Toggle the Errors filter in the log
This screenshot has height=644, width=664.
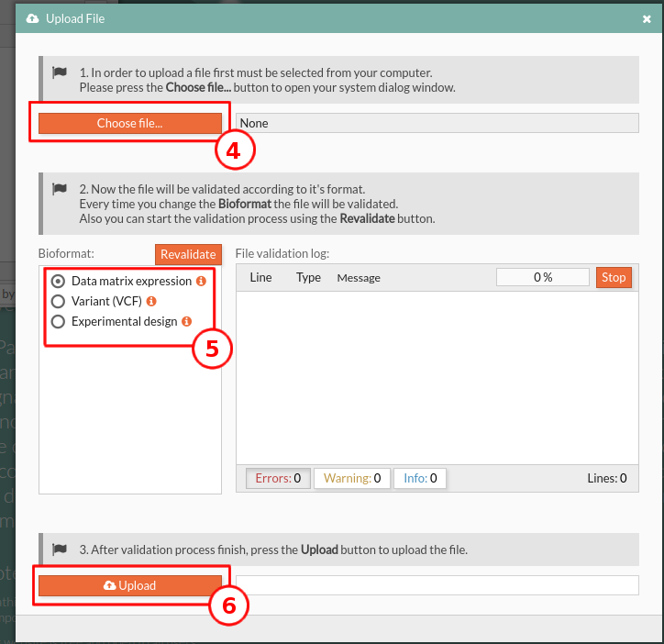pos(277,478)
